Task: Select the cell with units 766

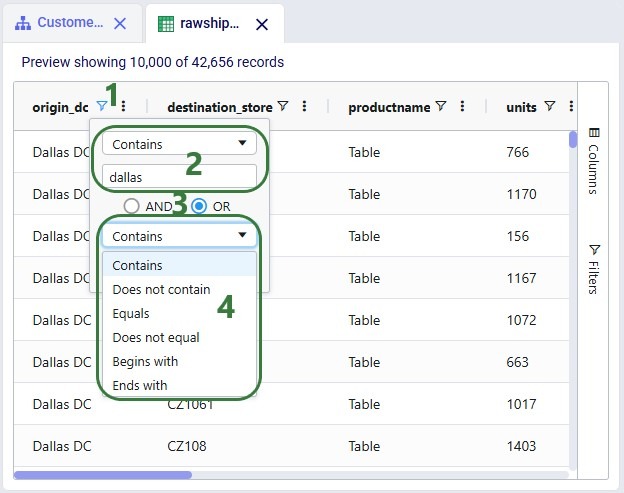Action: tap(517, 152)
